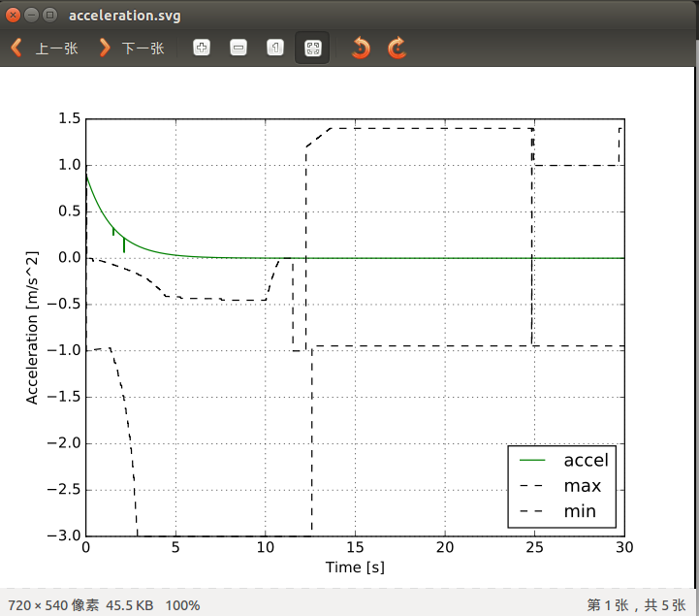The width and height of the screenshot is (699, 616).
Task: Rotate image clockwise
Action: 397,48
